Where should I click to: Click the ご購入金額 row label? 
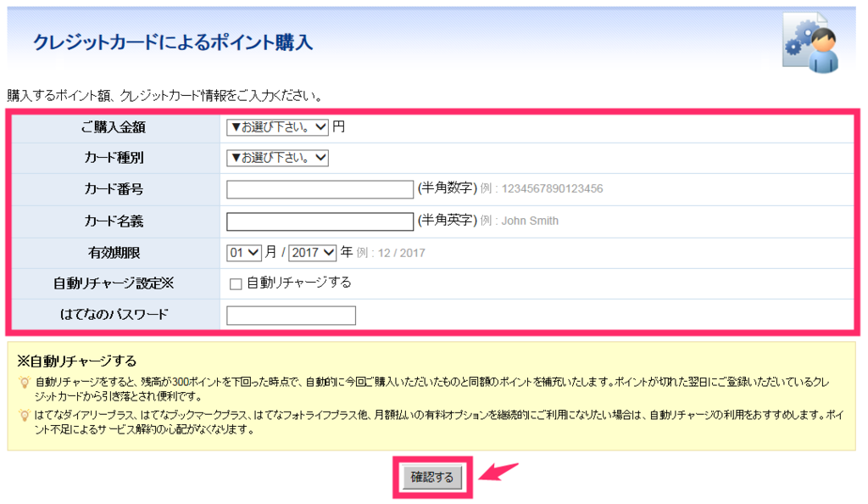(114, 127)
